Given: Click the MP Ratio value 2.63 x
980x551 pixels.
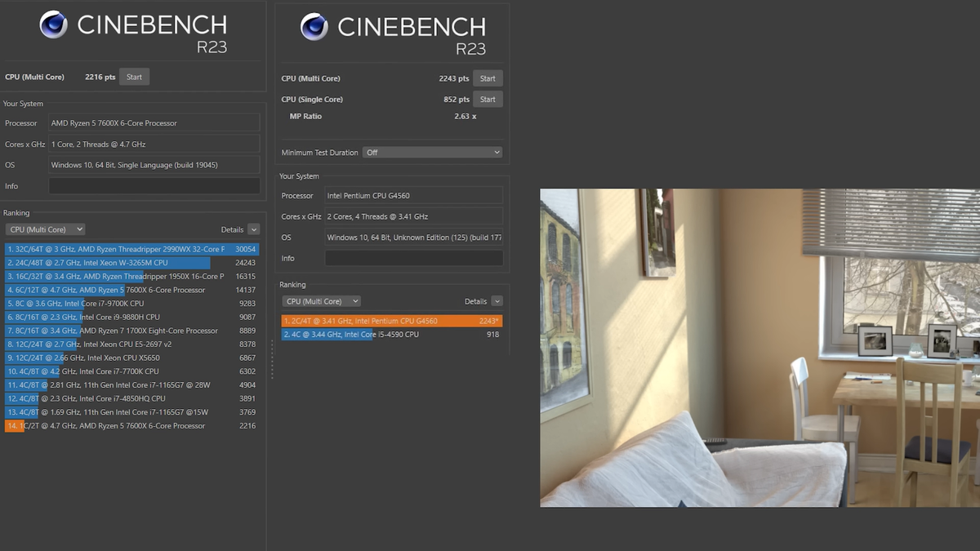Looking at the screenshot, I should 465,117.
